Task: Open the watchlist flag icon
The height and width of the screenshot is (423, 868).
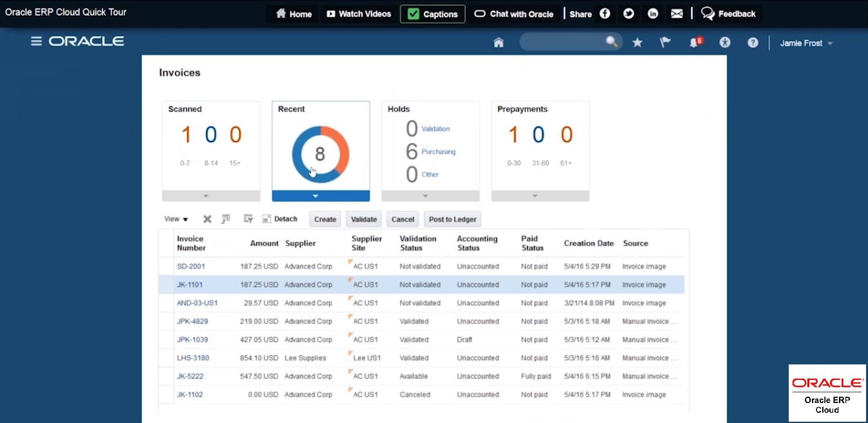Action: [x=666, y=42]
